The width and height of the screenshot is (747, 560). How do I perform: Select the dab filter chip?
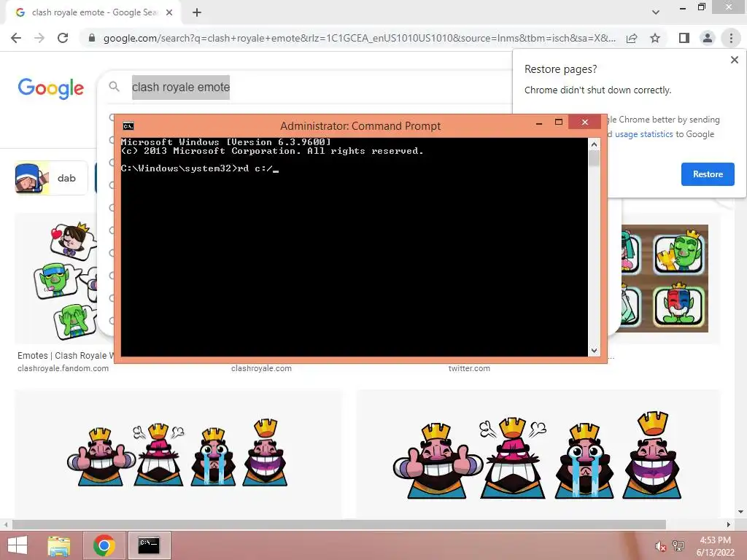(x=51, y=178)
